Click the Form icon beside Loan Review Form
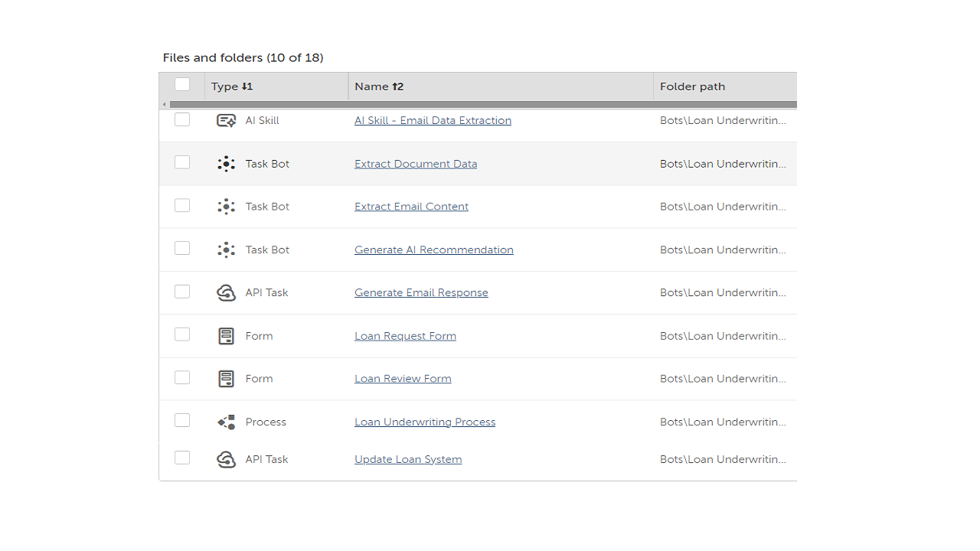Viewport: 980px width, 551px height. pos(226,379)
